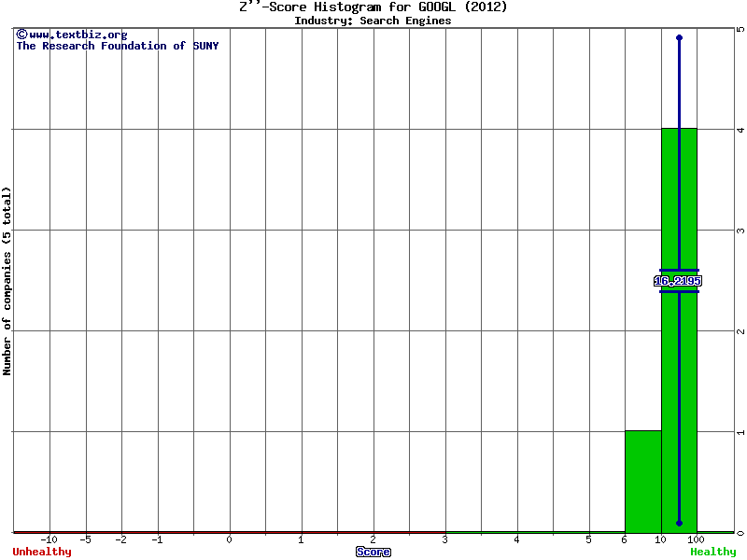The height and width of the screenshot is (560, 747).
Task: Click the 3 tick label on x-axis
Action: click(x=445, y=539)
